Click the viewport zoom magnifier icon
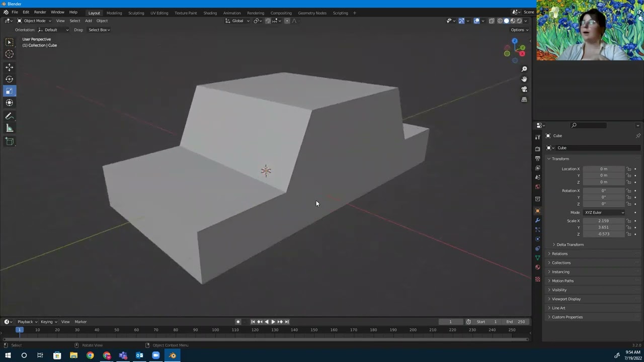 pyautogui.click(x=524, y=69)
